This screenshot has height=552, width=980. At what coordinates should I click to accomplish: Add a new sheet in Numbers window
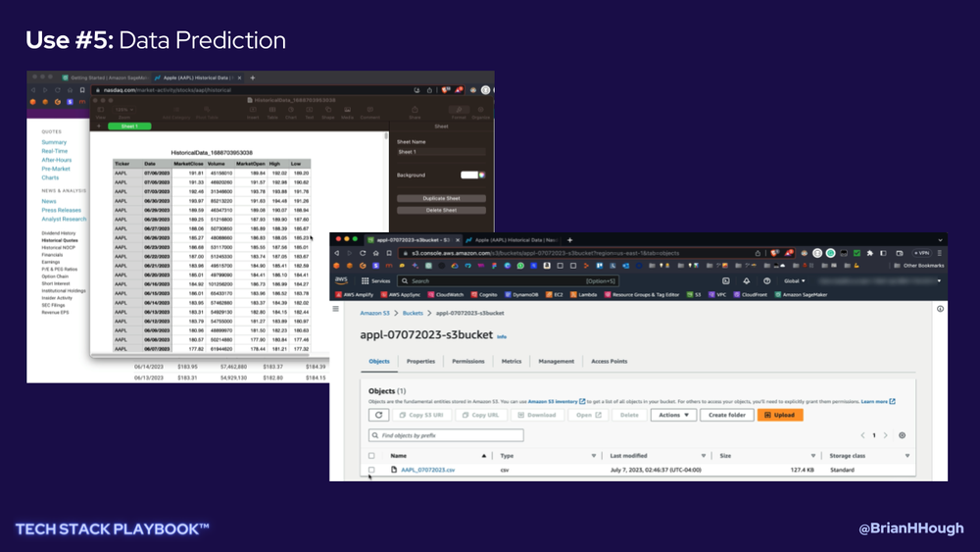pos(99,126)
